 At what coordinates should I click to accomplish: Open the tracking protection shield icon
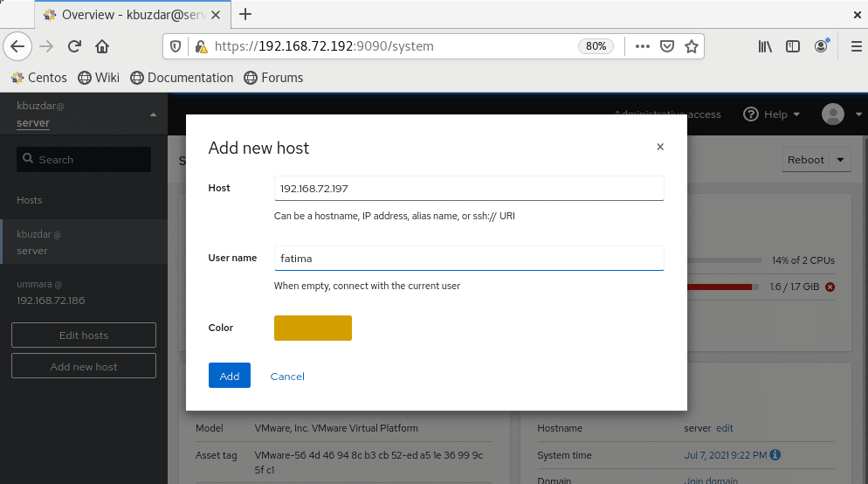pyautogui.click(x=176, y=46)
